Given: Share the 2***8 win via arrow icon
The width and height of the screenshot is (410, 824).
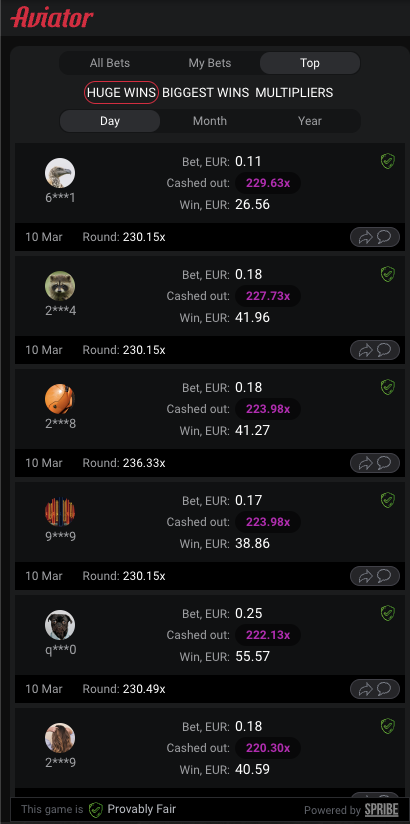Looking at the screenshot, I should [x=365, y=464].
